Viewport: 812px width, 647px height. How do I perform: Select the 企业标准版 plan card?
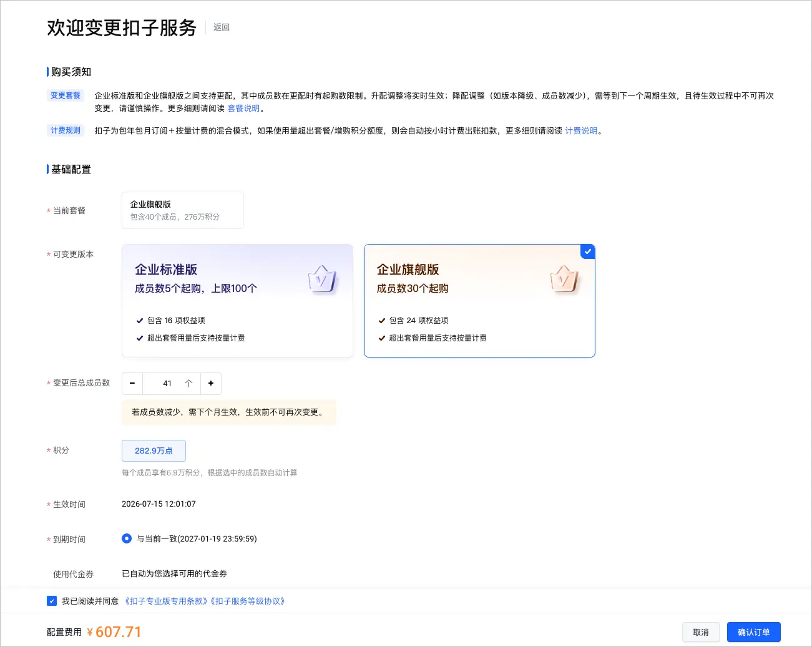[237, 301]
